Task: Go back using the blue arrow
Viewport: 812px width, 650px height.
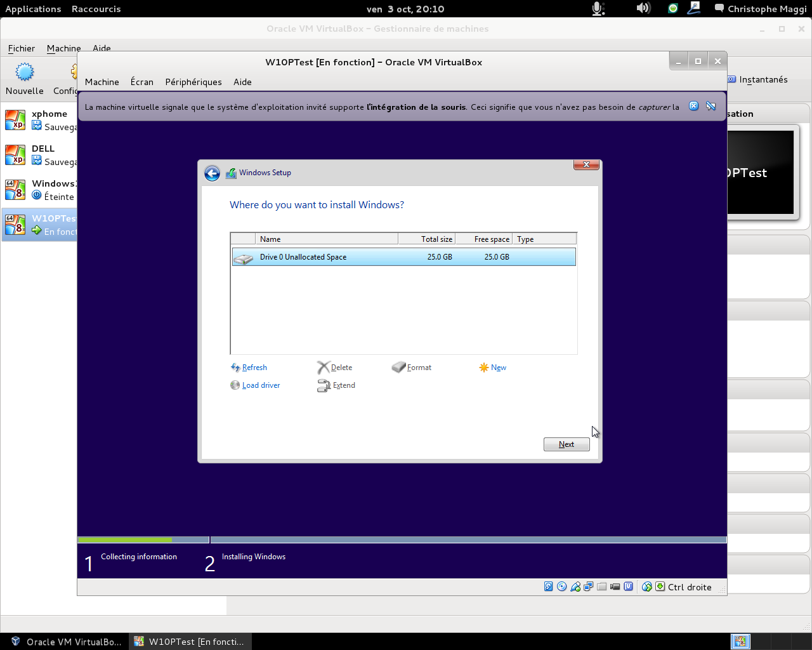Action: [x=212, y=173]
